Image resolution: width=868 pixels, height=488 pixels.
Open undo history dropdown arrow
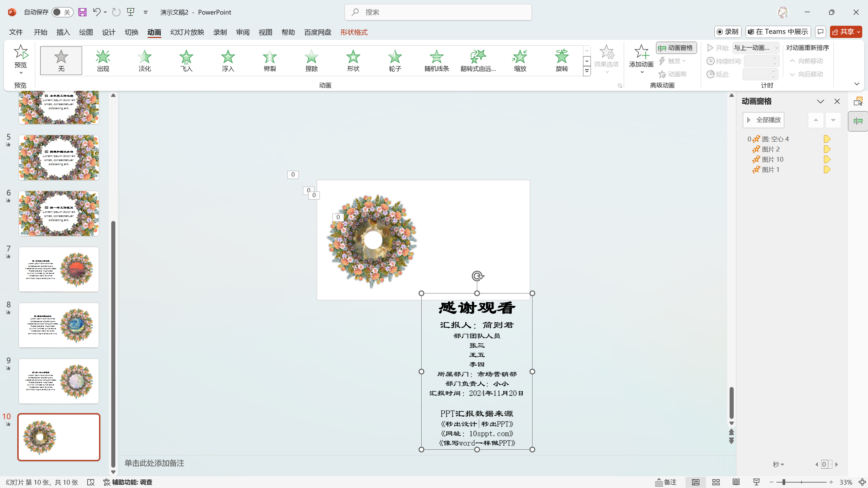point(105,12)
